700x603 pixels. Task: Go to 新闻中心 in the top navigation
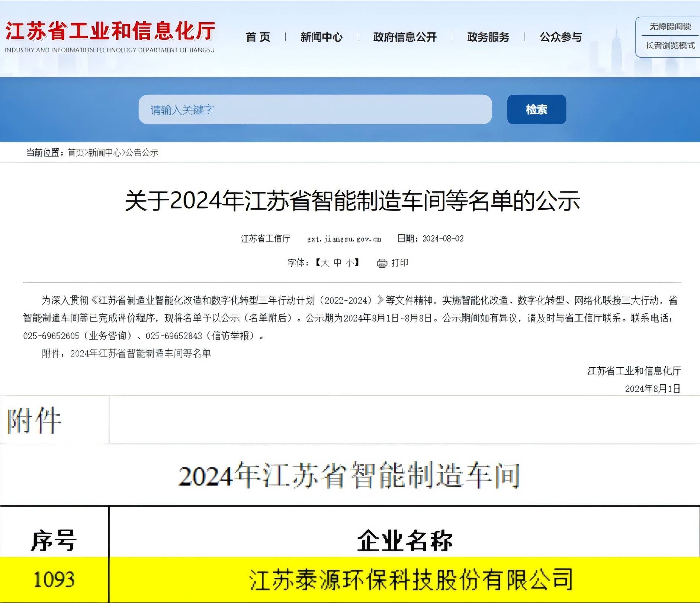tap(321, 37)
